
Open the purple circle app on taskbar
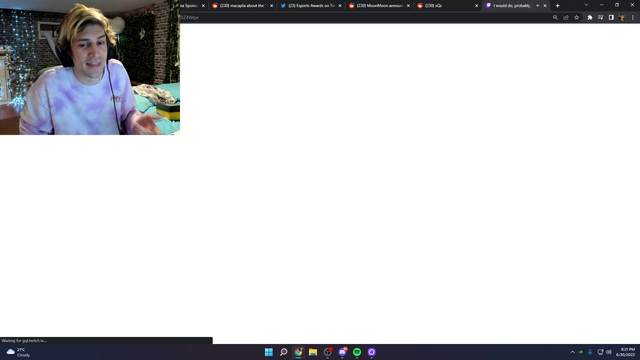point(371,352)
